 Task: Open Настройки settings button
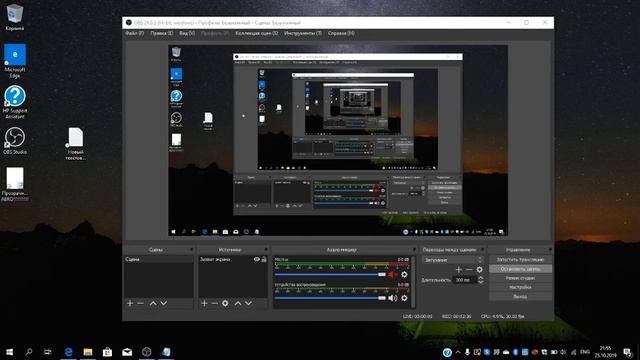[520, 287]
